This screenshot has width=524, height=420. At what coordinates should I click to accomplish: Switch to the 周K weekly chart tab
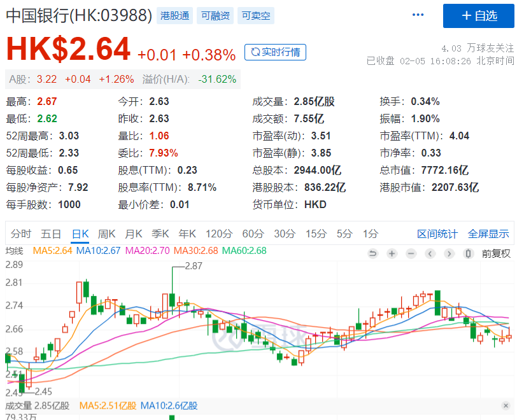click(x=107, y=234)
